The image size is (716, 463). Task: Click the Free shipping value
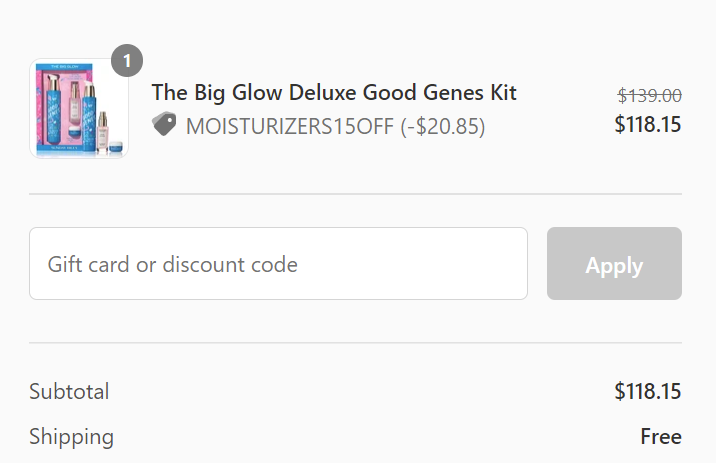[660, 437]
